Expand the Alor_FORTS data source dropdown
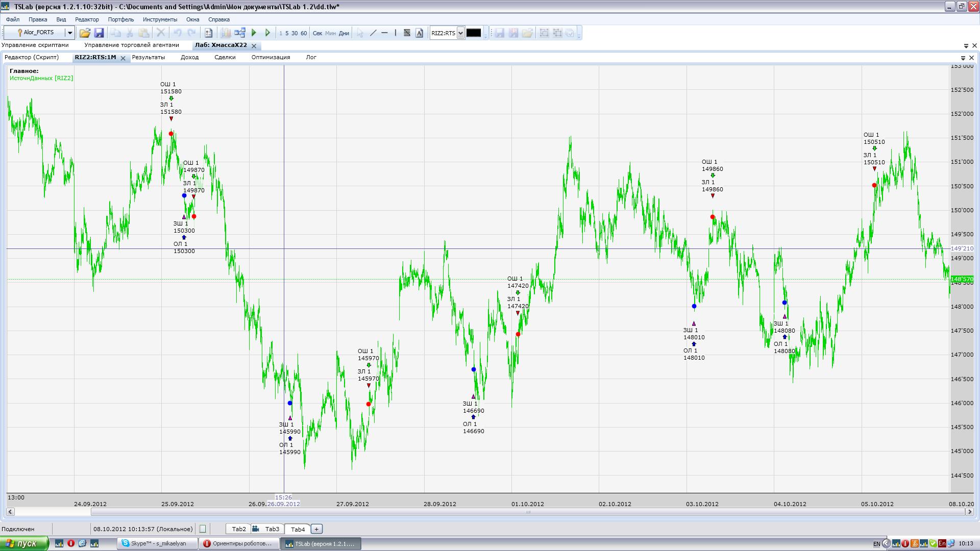This screenshot has width=980, height=551. click(x=70, y=33)
